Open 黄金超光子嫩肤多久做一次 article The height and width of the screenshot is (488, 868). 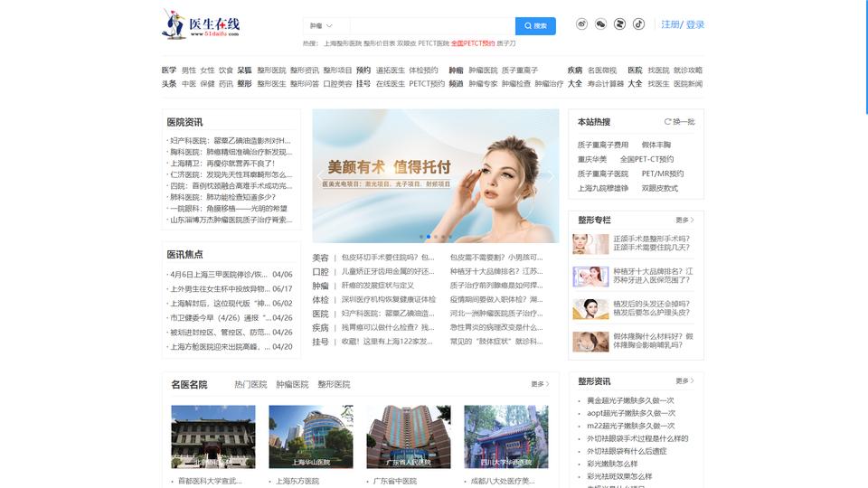click(x=630, y=400)
